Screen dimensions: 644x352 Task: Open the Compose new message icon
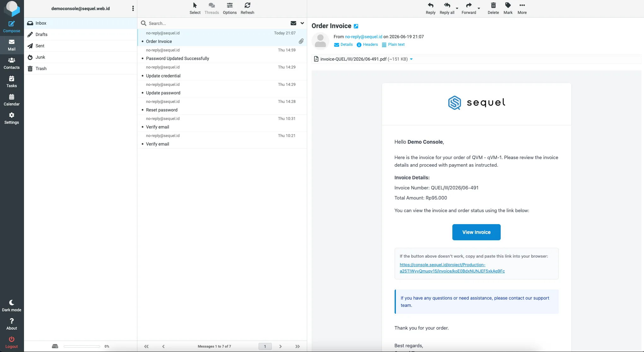pos(12,27)
